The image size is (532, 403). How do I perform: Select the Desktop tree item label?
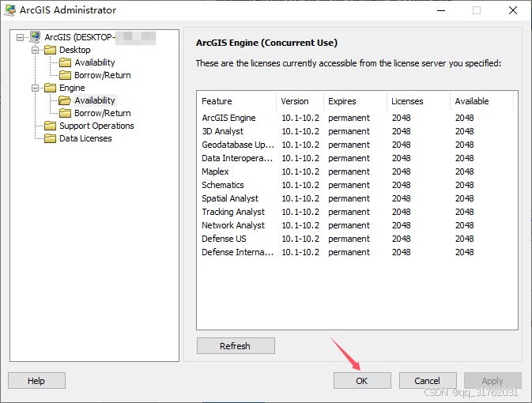tap(75, 50)
